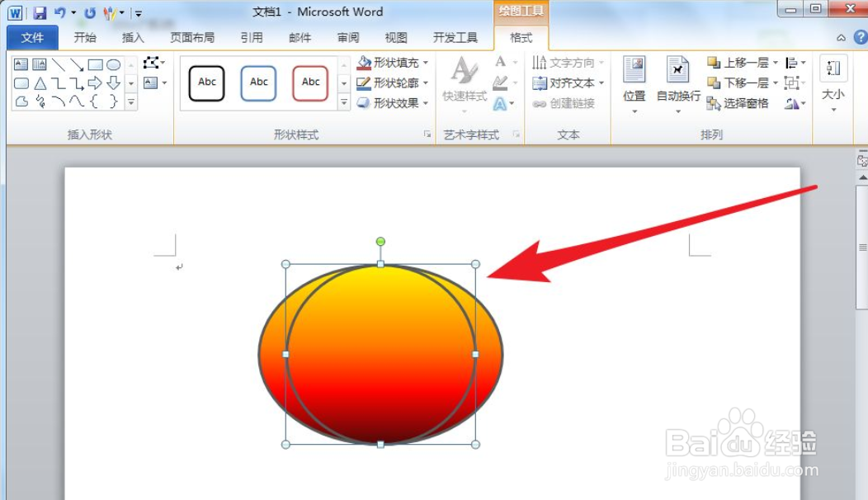This screenshot has width=868, height=500.
Task: Select the isosceles triangle shape
Action: tap(40, 83)
